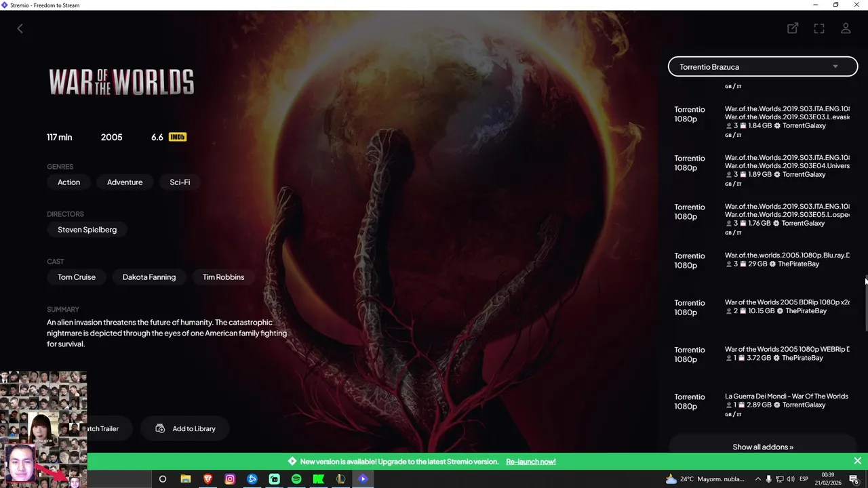Open Cortana search circle on taskbar
This screenshot has width=868, height=488.
point(162,479)
